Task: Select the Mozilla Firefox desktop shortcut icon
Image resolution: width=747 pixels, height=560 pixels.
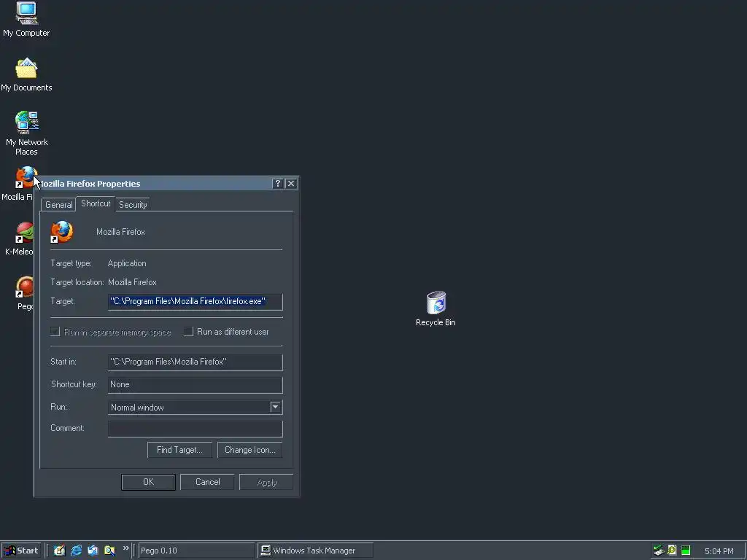Action: (25, 177)
